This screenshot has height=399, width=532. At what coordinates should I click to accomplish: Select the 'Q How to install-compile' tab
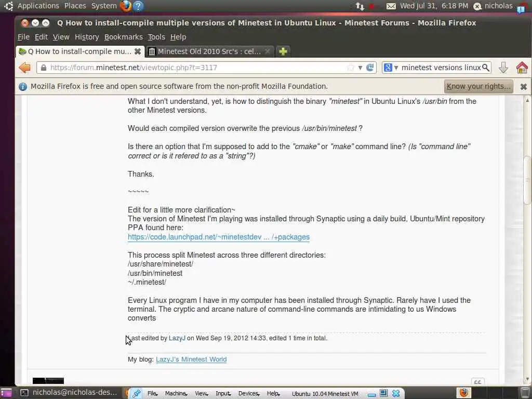[x=79, y=51]
